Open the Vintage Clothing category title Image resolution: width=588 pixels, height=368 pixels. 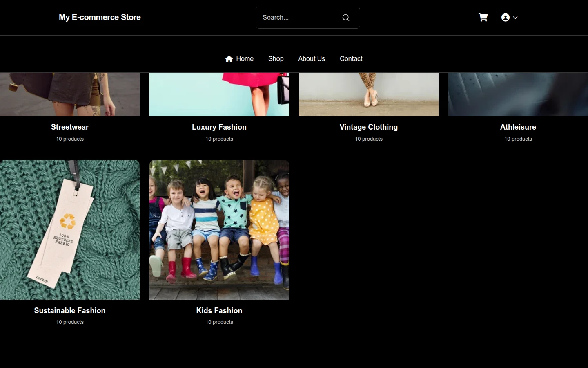(369, 127)
